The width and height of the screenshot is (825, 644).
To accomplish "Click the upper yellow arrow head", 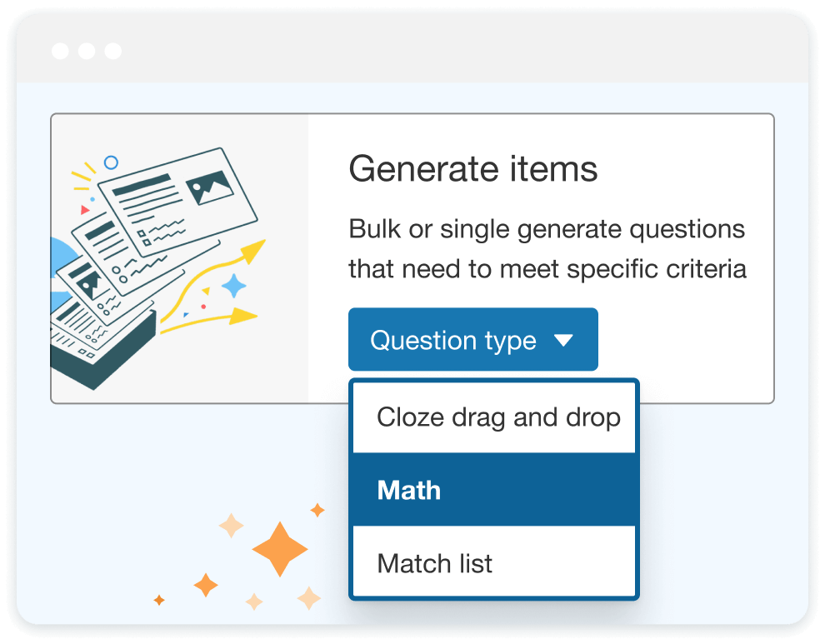I will (x=255, y=251).
